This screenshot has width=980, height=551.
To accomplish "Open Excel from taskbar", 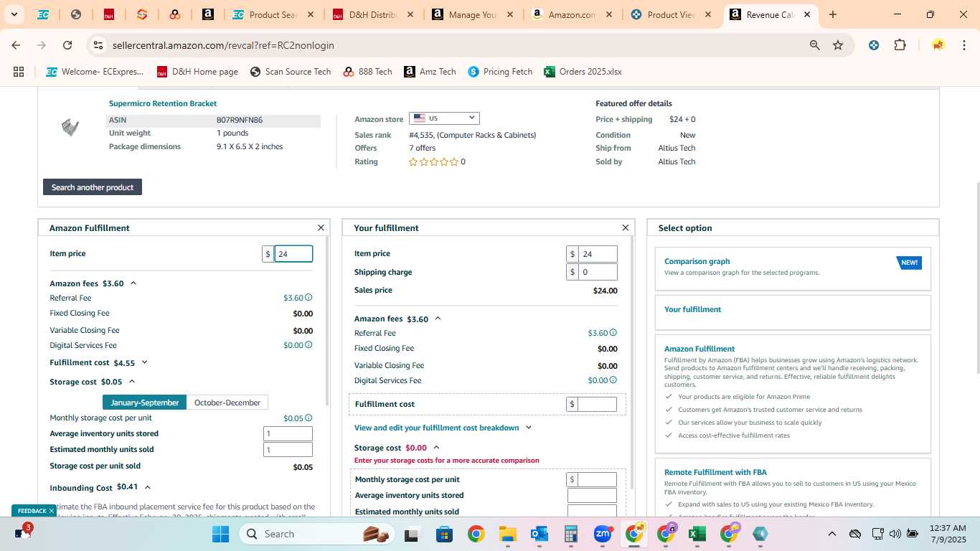I will (697, 534).
